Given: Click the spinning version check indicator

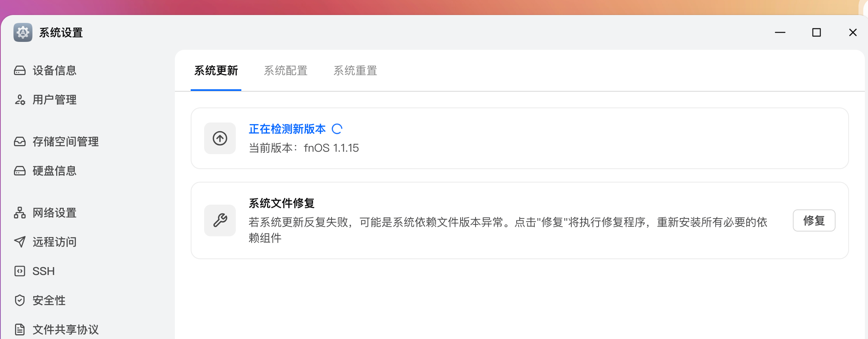Looking at the screenshot, I should (x=337, y=129).
